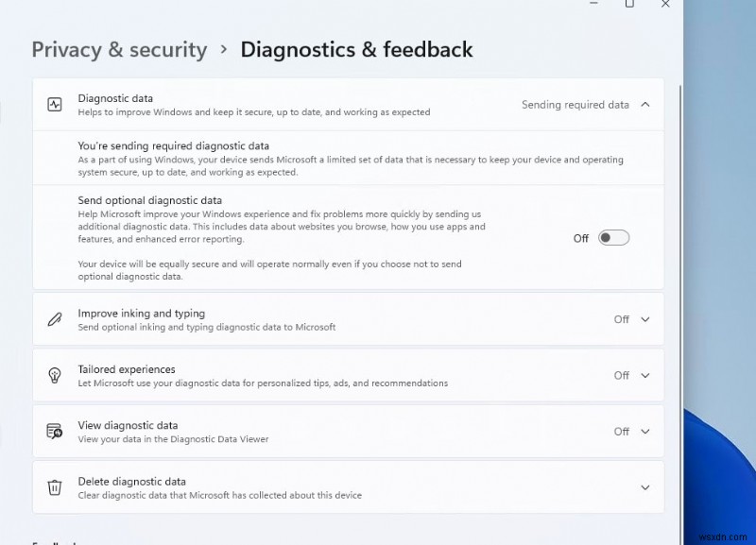Click the Diagnostics & feedback page title
Image resolution: width=756 pixels, height=545 pixels.
356,49
